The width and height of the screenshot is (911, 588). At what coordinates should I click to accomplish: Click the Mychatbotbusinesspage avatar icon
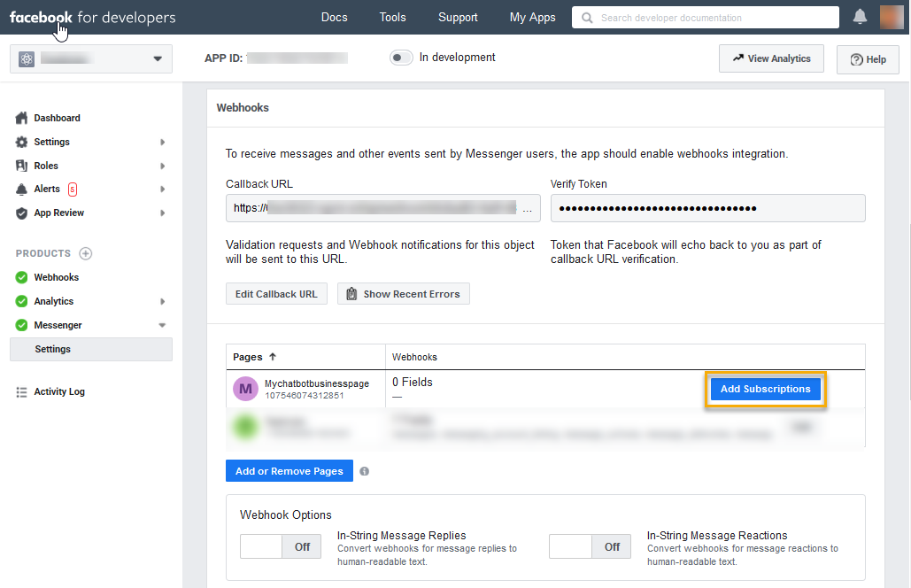click(x=246, y=389)
